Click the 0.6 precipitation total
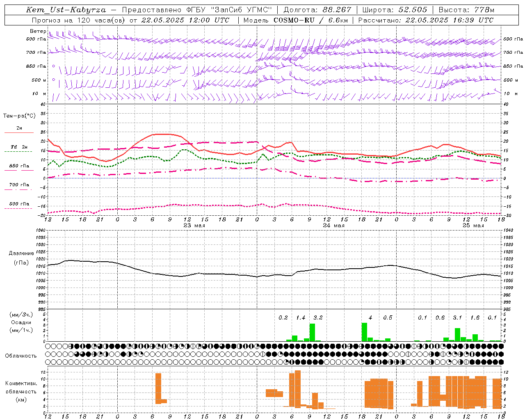This screenshot has width=525, height=420. [x=440, y=317]
